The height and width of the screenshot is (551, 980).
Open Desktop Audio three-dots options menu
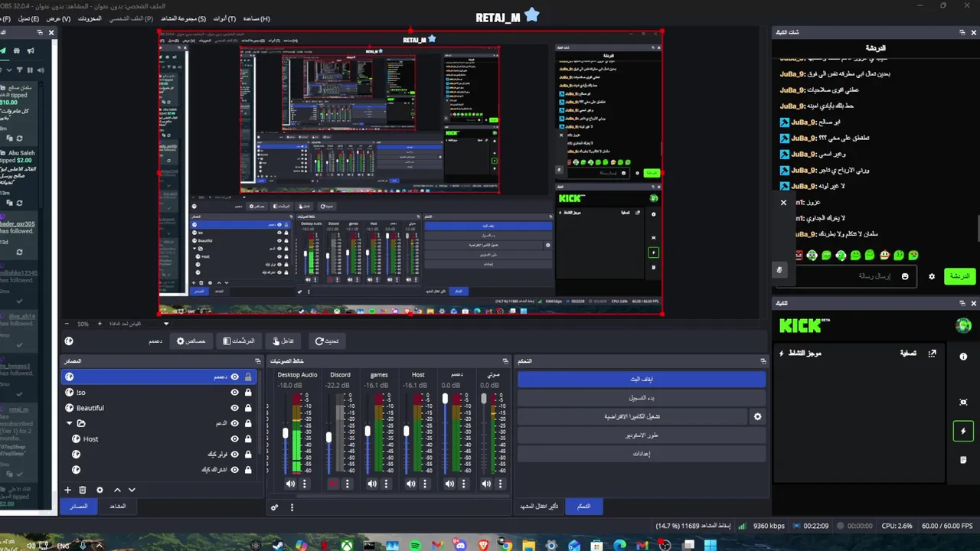point(305,484)
